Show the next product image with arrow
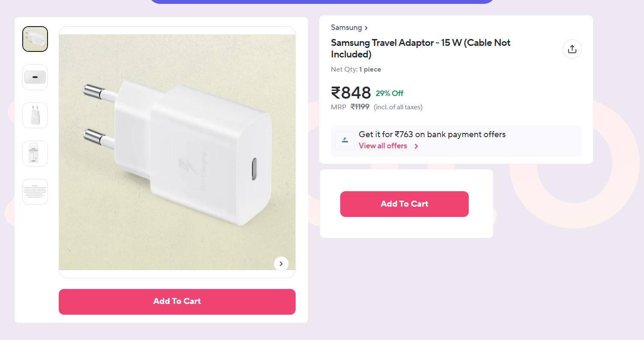 click(x=281, y=264)
